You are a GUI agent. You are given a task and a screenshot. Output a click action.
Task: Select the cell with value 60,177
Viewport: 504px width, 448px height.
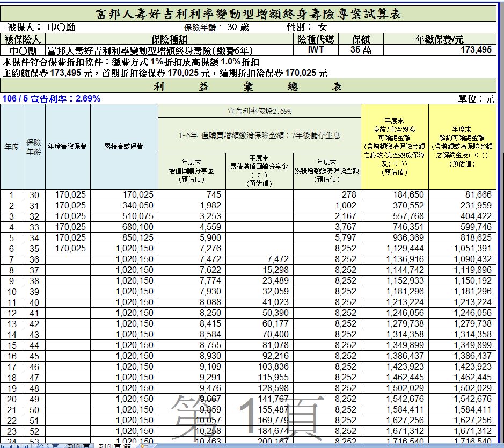tap(259, 323)
